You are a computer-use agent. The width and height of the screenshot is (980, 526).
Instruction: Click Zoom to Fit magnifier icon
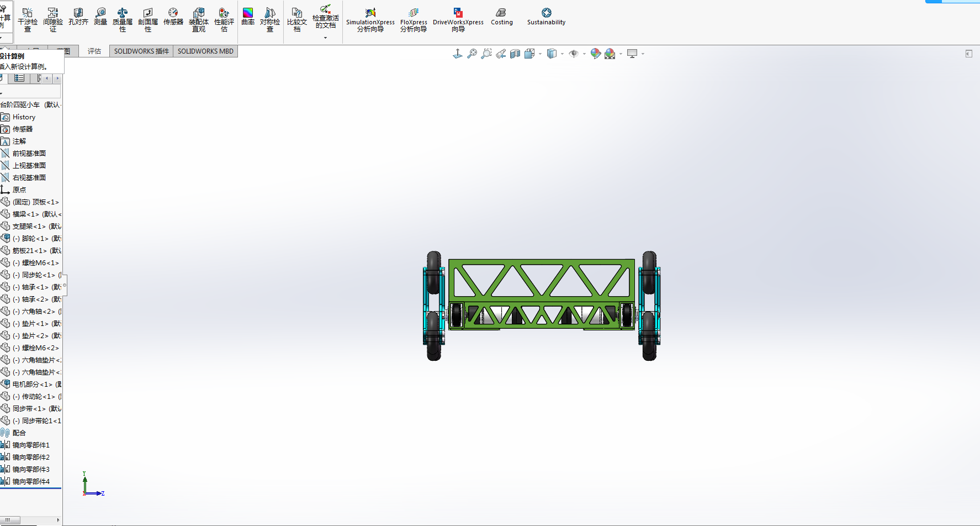coord(472,54)
